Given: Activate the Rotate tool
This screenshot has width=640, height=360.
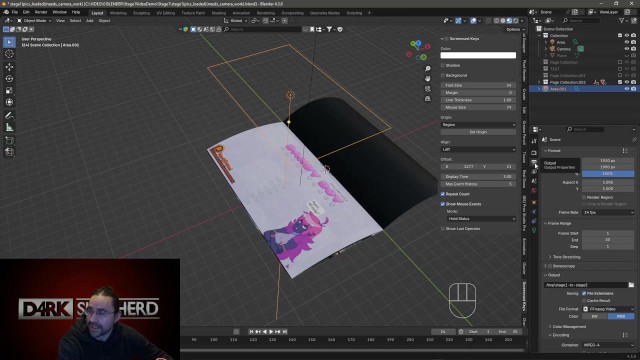Looking at the screenshot, I should 9,78.
